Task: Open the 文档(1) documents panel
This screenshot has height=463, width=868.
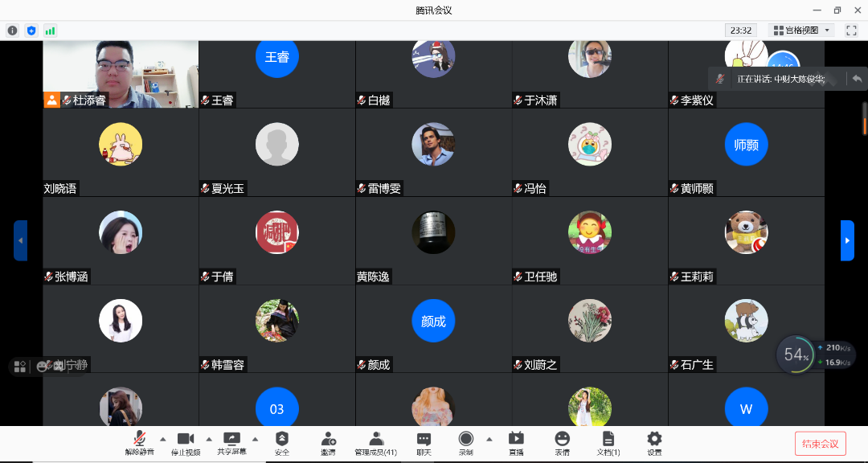Action: coord(608,443)
